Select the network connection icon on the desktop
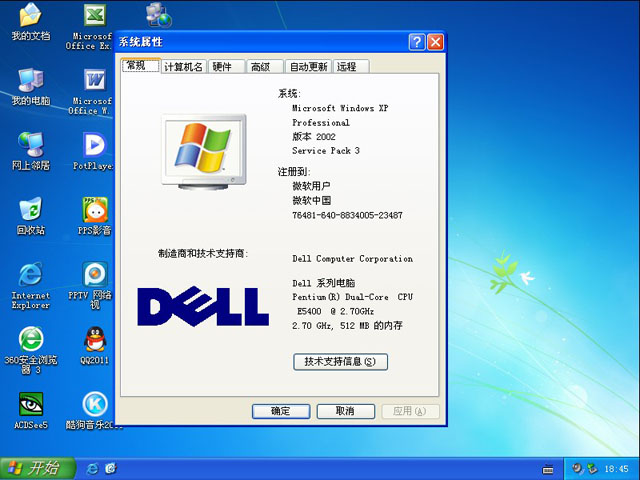The width and height of the screenshot is (640, 480). [158, 15]
